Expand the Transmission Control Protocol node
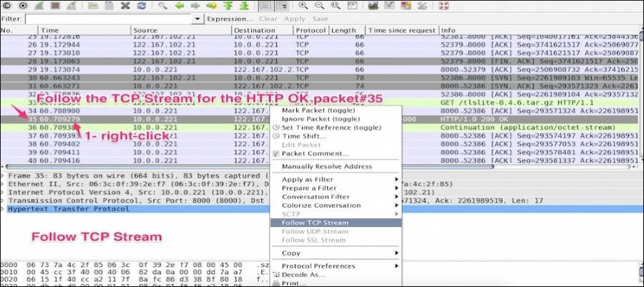644x287 pixels. [3, 201]
